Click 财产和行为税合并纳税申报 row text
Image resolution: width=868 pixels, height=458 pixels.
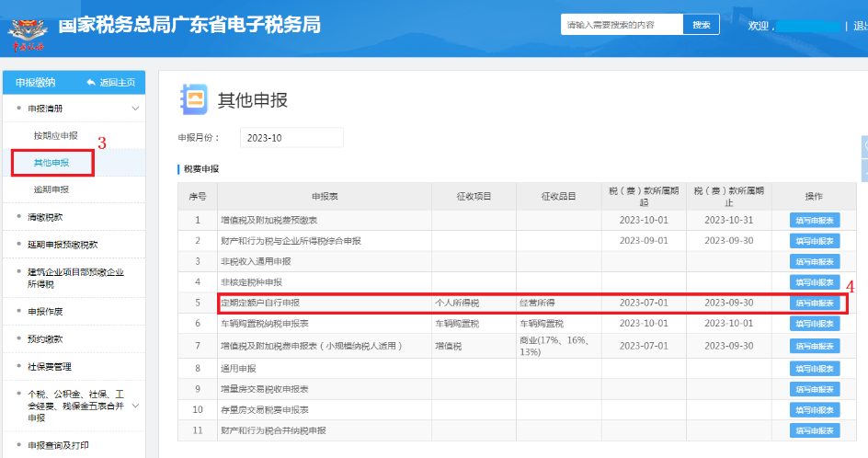click(x=273, y=430)
